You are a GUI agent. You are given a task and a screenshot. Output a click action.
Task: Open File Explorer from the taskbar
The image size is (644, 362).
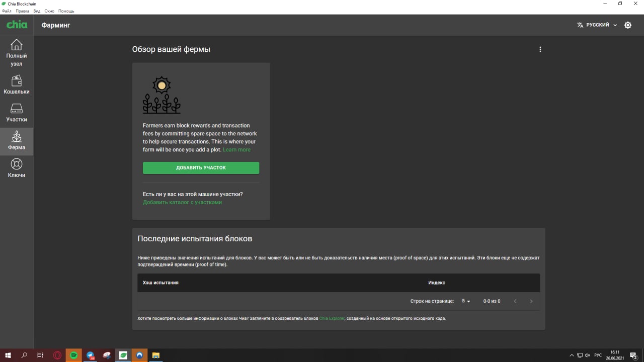(156, 355)
